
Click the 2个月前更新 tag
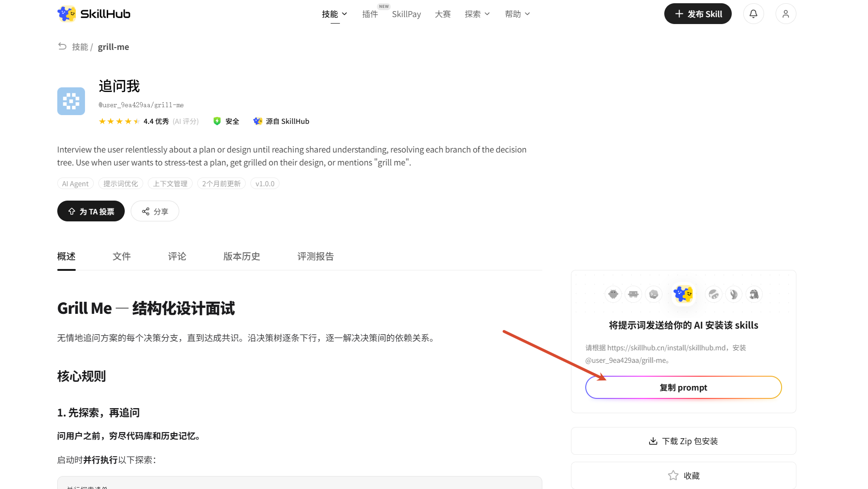click(221, 183)
